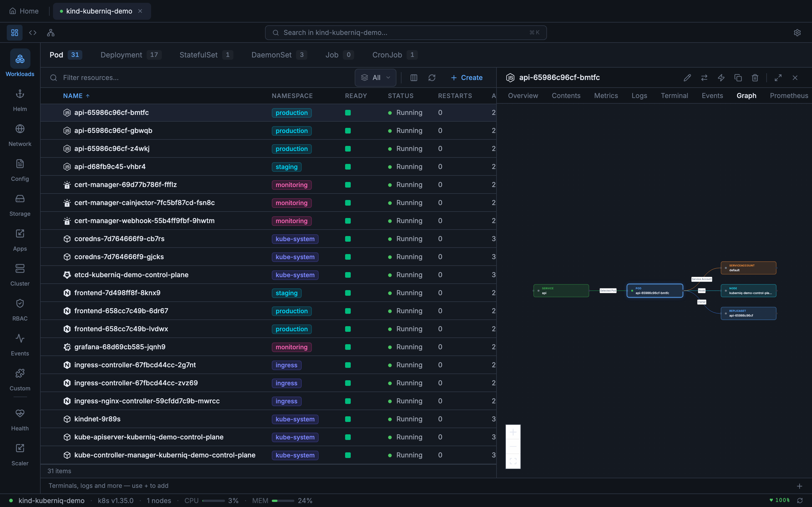The width and height of the screenshot is (812, 507).
Task: Zoom in the graph view
Action: tap(513, 432)
